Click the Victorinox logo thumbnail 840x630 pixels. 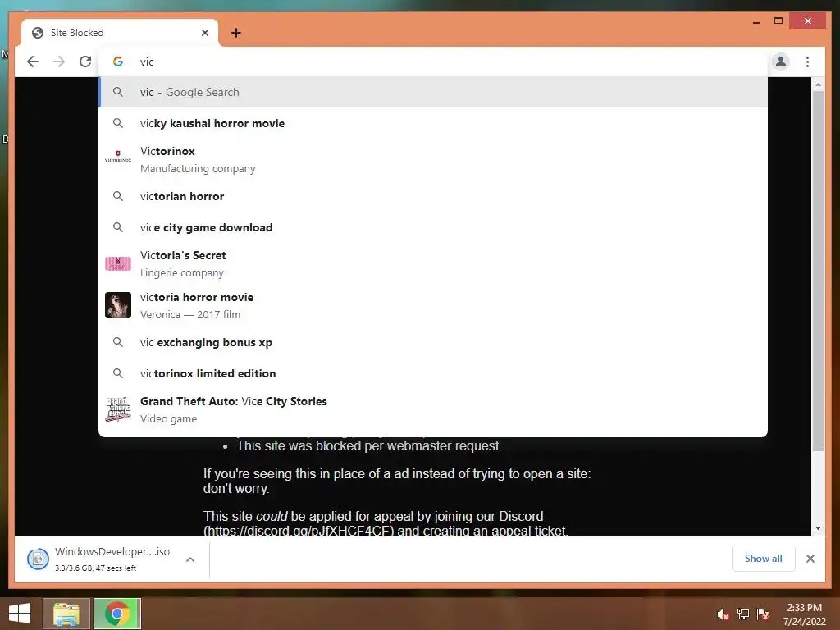[x=118, y=156]
